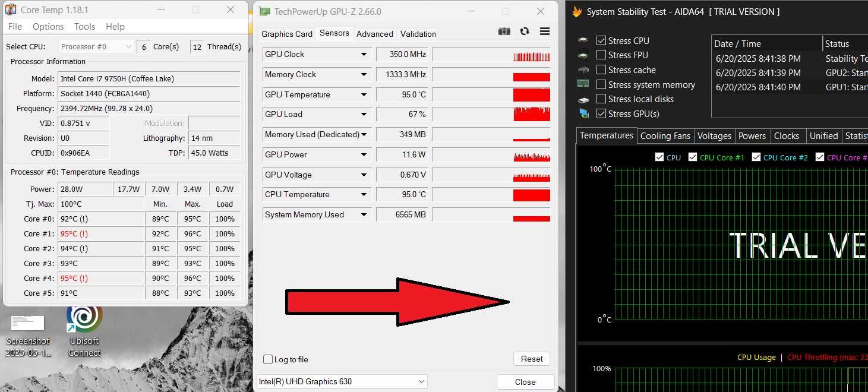Open the Core Temp Tools menu
The image size is (868, 392).
coord(84,26)
